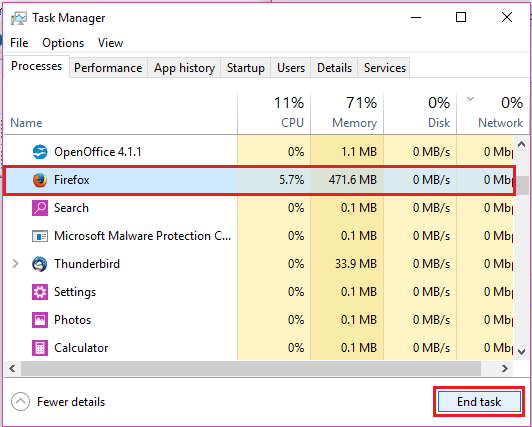Open the View menu
This screenshot has height=427, width=532.
tap(110, 43)
